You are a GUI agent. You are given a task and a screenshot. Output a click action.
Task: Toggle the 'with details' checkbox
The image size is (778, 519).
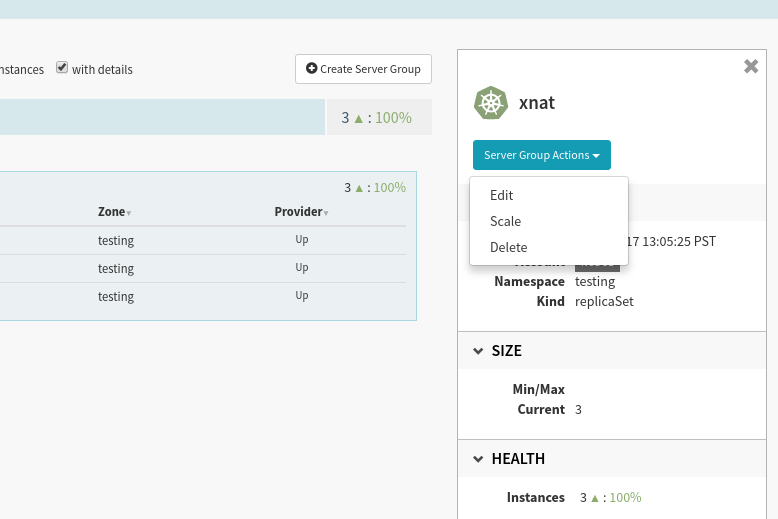(x=62, y=68)
